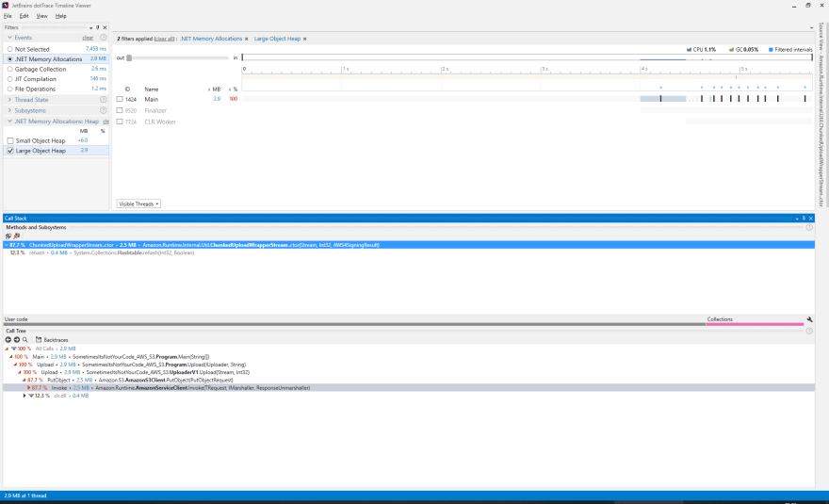This screenshot has height=504, width=829.
Task: Expand the Subsystems filter section
Action: pyautogui.click(x=9, y=110)
